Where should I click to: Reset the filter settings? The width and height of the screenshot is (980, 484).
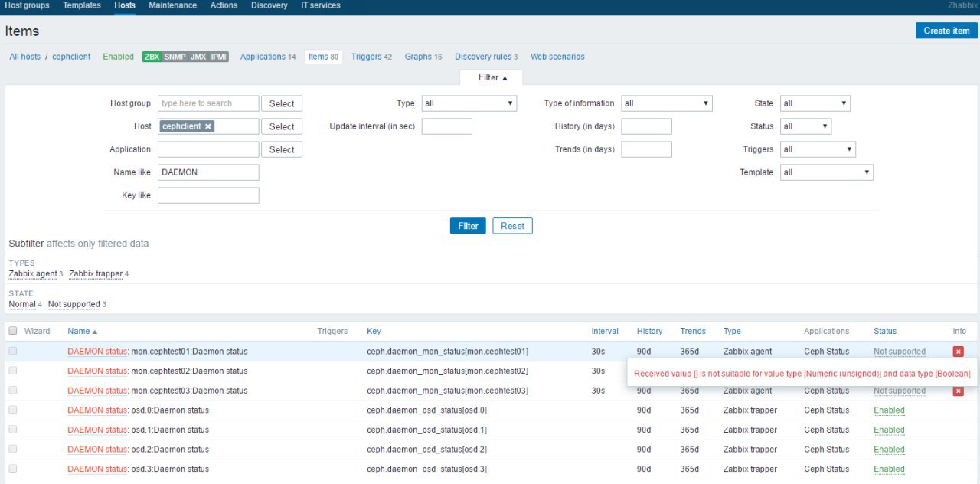coord(512,226)
